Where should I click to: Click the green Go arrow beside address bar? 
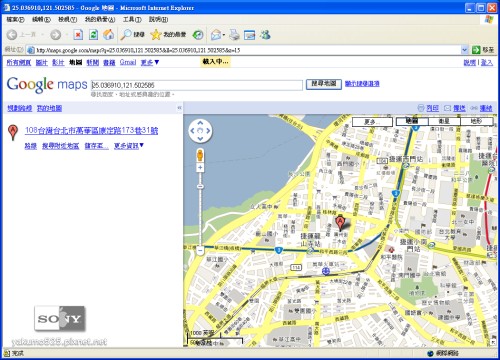pos(476,50)
